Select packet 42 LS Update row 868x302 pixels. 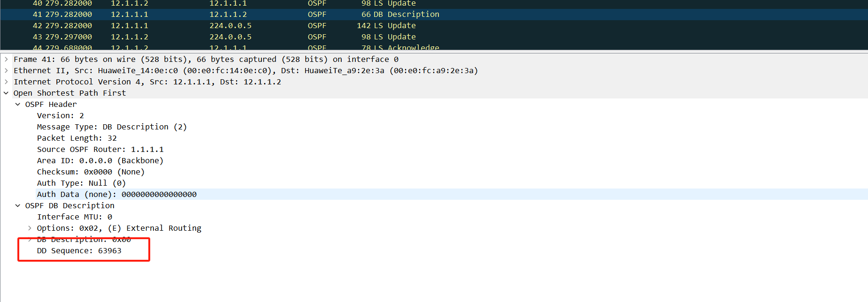click(x=434, y=26)
